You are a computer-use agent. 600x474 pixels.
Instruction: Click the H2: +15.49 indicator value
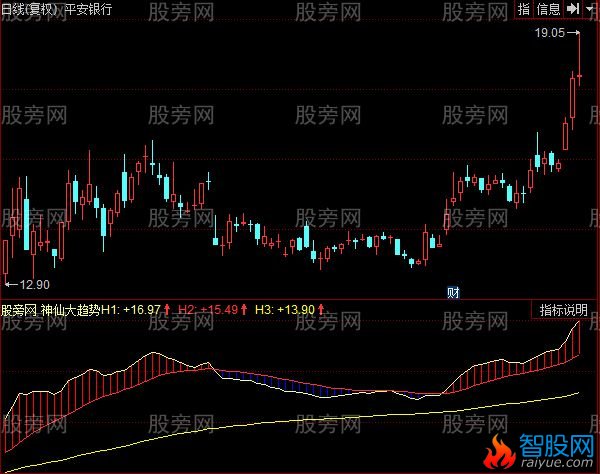click(x=209, y=309)
